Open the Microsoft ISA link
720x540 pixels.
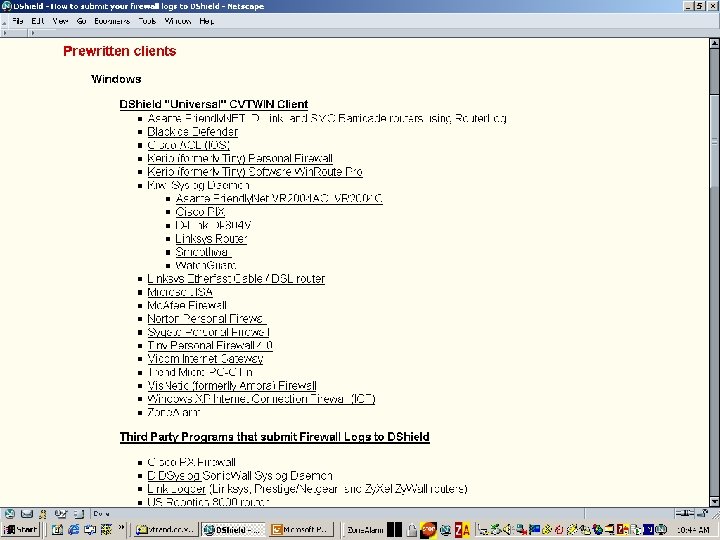click(x=180, y=292)
